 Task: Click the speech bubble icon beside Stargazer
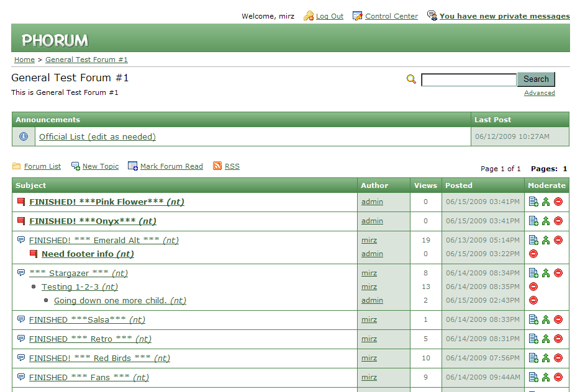[21, 273]
